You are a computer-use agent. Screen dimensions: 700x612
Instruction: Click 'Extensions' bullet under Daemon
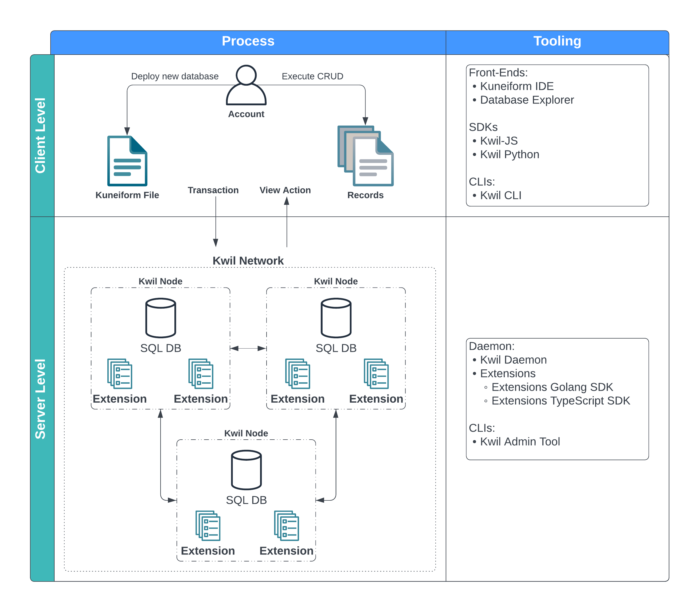pyautogui.click(x=507, y=374)
